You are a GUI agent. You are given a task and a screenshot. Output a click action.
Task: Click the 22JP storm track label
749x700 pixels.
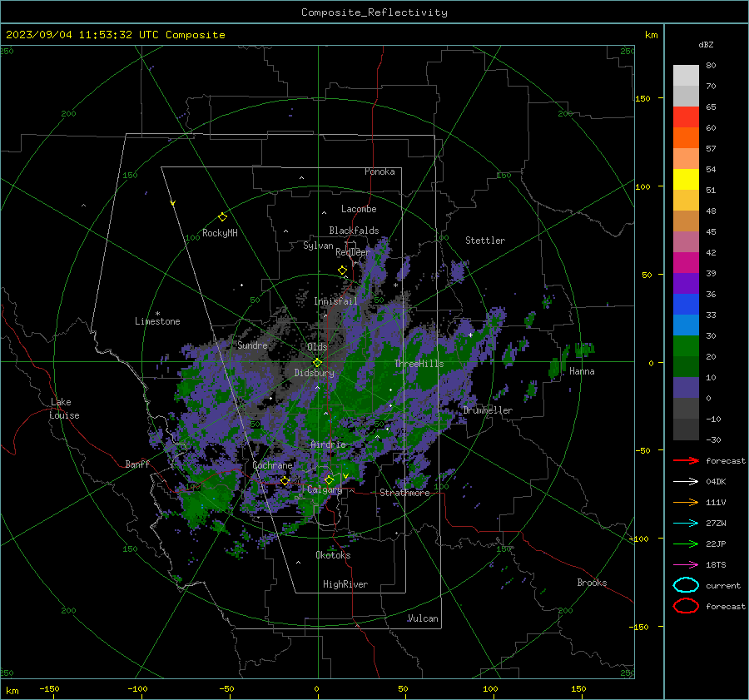tap(716, 544)
